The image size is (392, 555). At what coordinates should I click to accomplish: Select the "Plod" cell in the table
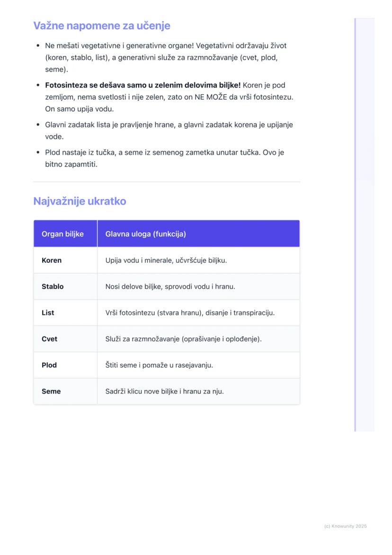click(x=49, y=365)
